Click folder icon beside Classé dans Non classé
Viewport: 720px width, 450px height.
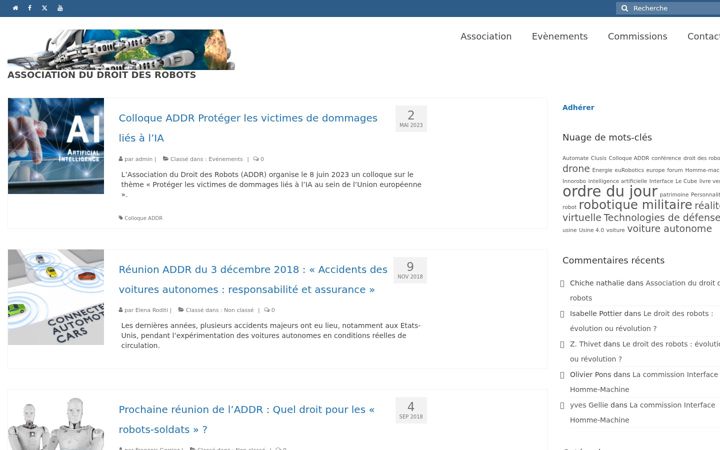point(181,310)
